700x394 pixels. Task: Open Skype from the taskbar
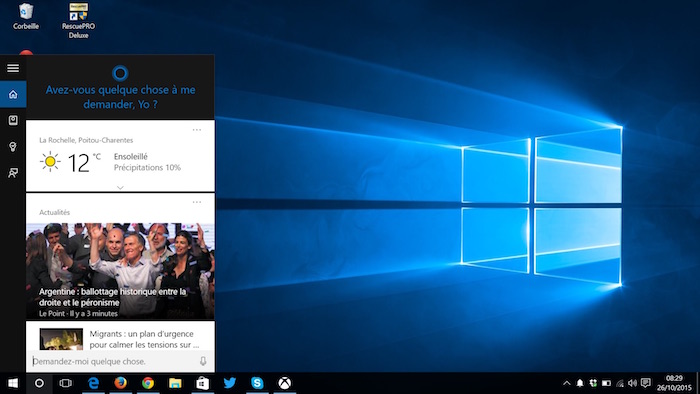(257, 383)
